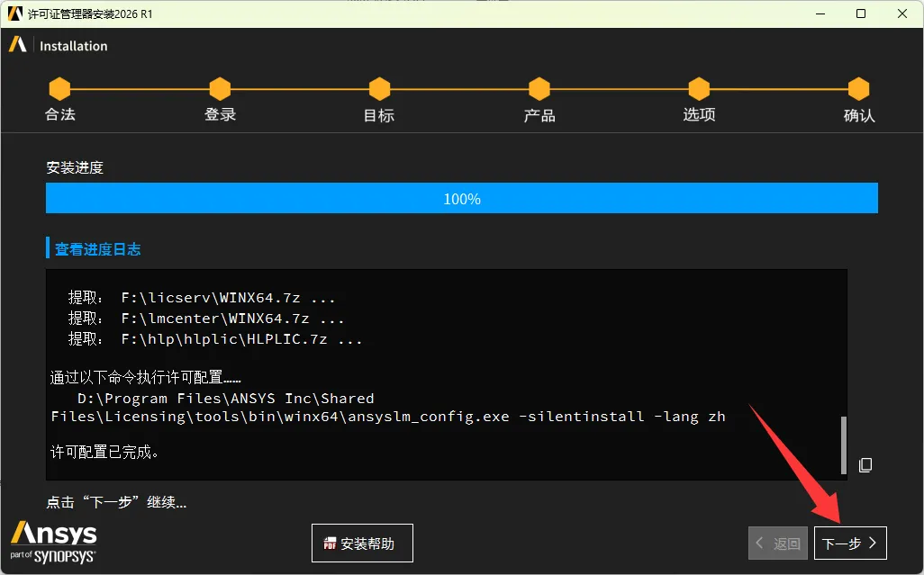This screenshot has width=924, height=575.
Task: Click the 选项 step label
Action: click(699, 114)
